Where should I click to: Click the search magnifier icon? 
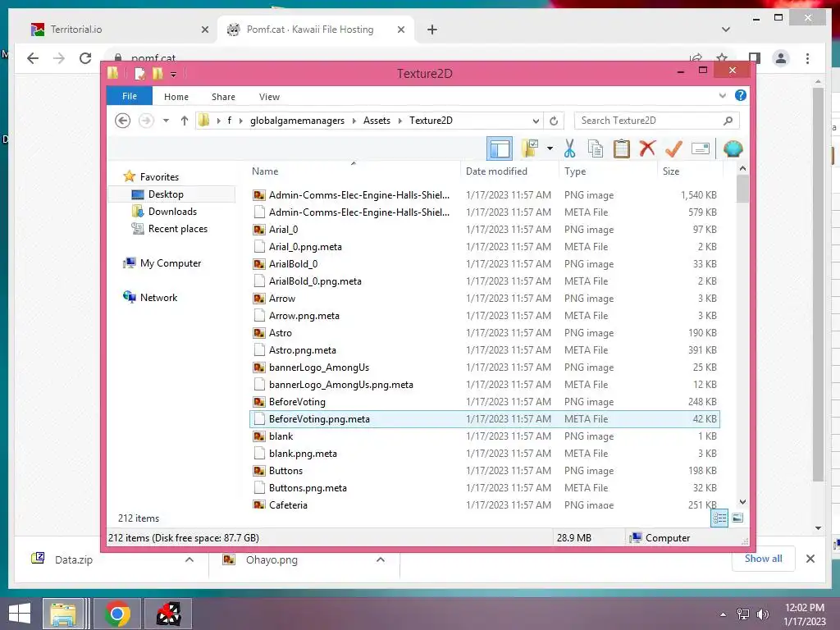pyautogui.click(x=728, y=121)
